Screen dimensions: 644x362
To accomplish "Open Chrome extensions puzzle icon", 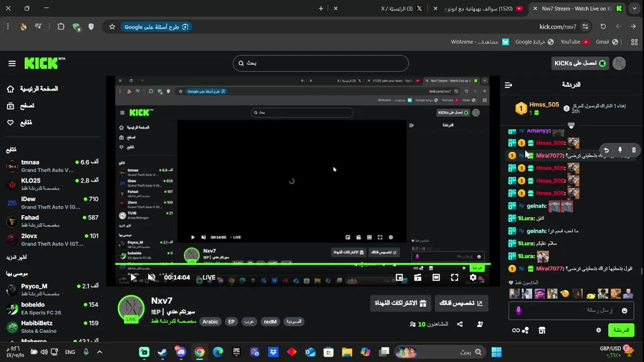I will point(61,27).
